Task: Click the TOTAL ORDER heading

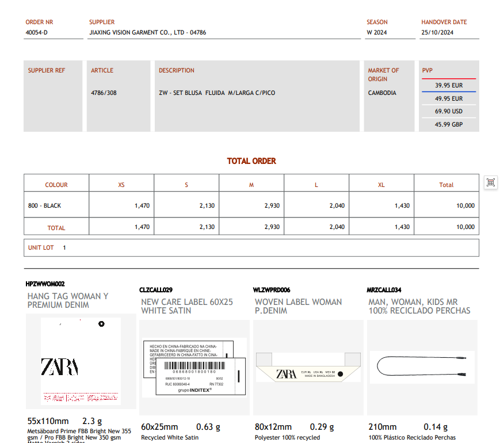Action: pyautogui.click(x=251, y=161)
